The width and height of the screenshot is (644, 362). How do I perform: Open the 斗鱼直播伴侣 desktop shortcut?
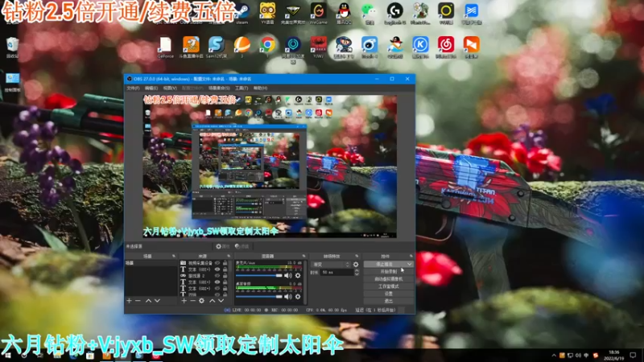point(191,47)
